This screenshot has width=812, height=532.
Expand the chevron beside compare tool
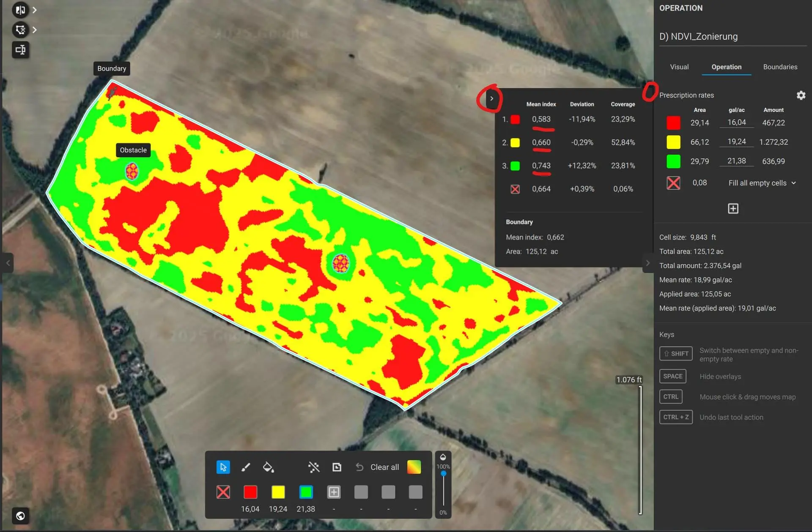35,10
